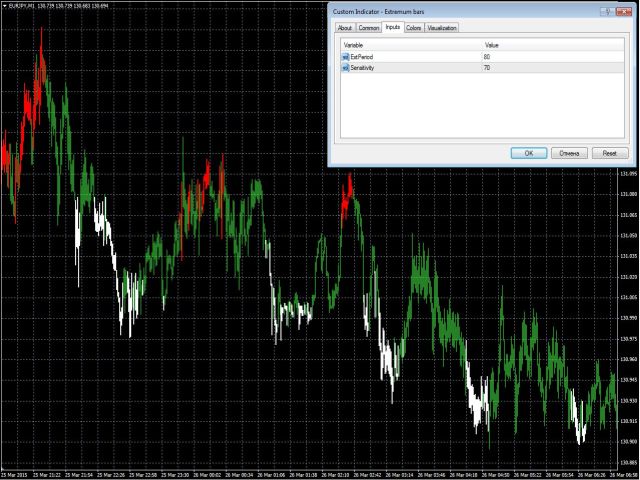The width and height of the screenshot is (640, 480).
Task: Select the Sensitivity row name
Action: point(365,67)
